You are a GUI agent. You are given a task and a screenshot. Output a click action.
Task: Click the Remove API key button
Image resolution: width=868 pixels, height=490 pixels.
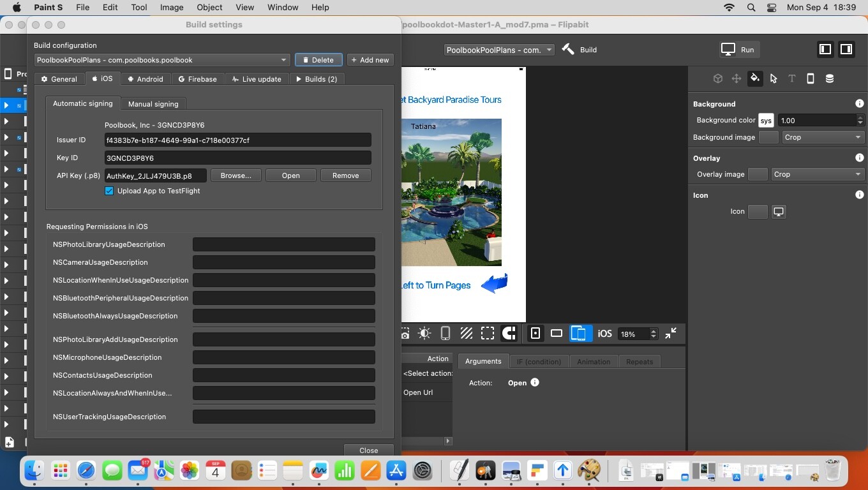pyautogui.click(x=346, y=175)
